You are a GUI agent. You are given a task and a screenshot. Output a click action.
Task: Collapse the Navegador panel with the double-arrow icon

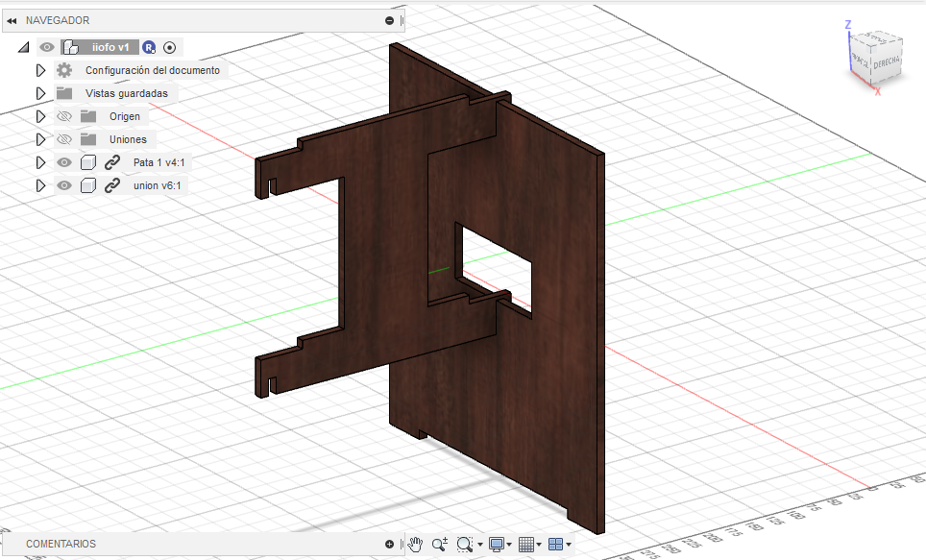click(x=12, y=21)
